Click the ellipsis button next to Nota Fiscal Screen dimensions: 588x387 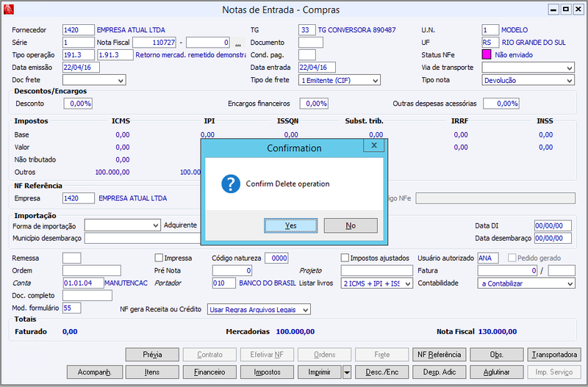[x=238, y=43]
